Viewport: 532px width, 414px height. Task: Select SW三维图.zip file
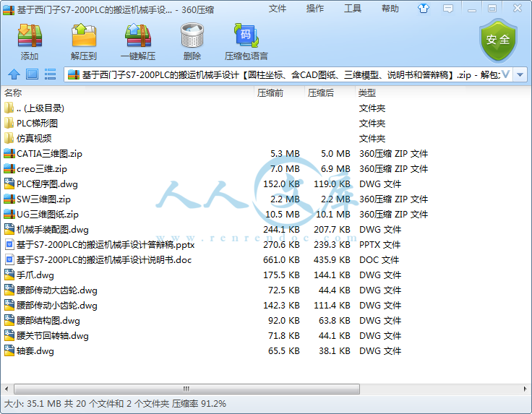coord(44,199)
